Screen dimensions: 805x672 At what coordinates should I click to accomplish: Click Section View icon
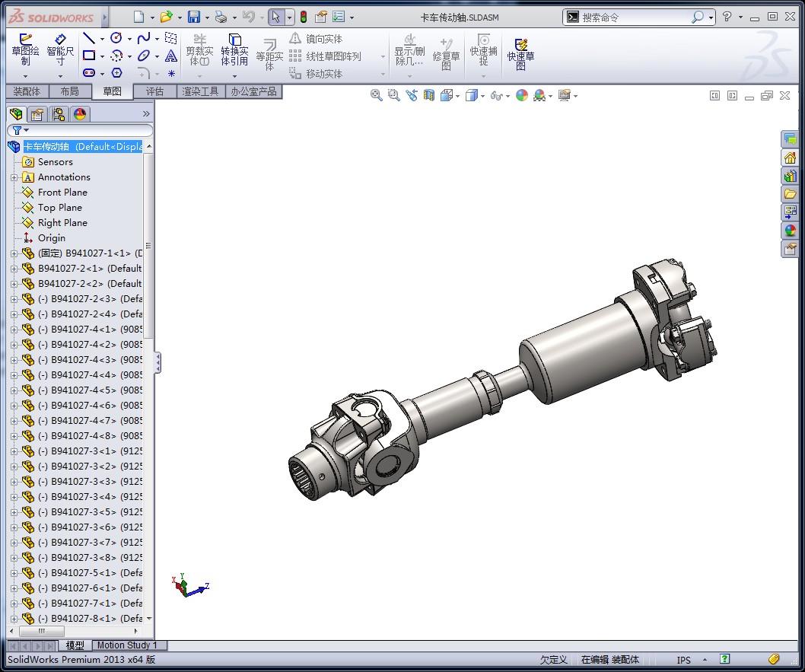coord(428,95)
